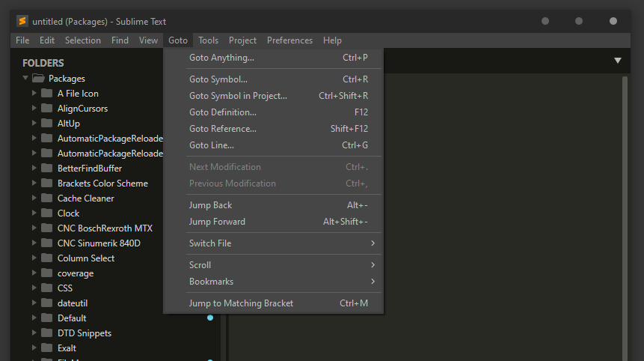Click the FOLDERS sidebar heading
The width and height of the screenshot is (644, 361).
tap(43, 63)
